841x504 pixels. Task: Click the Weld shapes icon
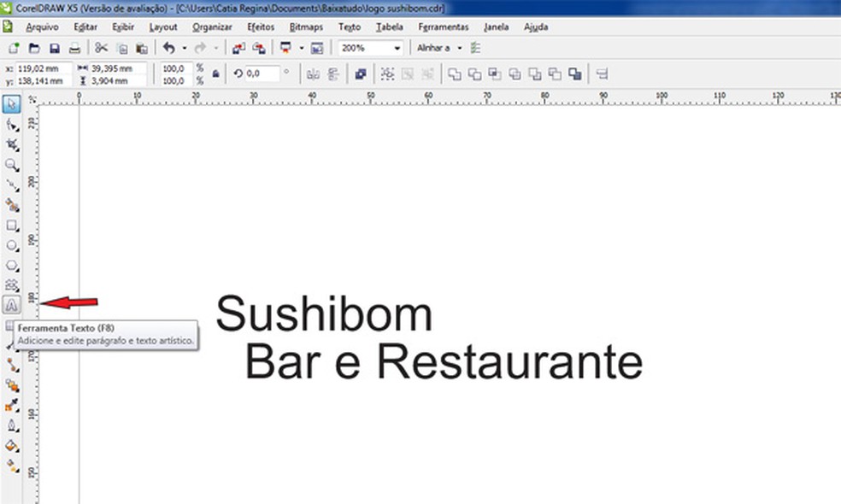click(455, 74)
